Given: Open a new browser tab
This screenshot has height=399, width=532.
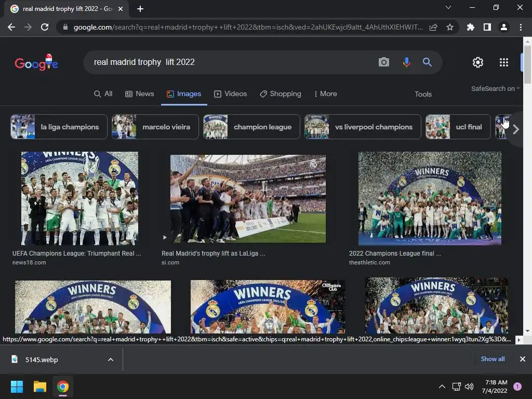Looking at the screenshot, I should [x=140, y=9].
